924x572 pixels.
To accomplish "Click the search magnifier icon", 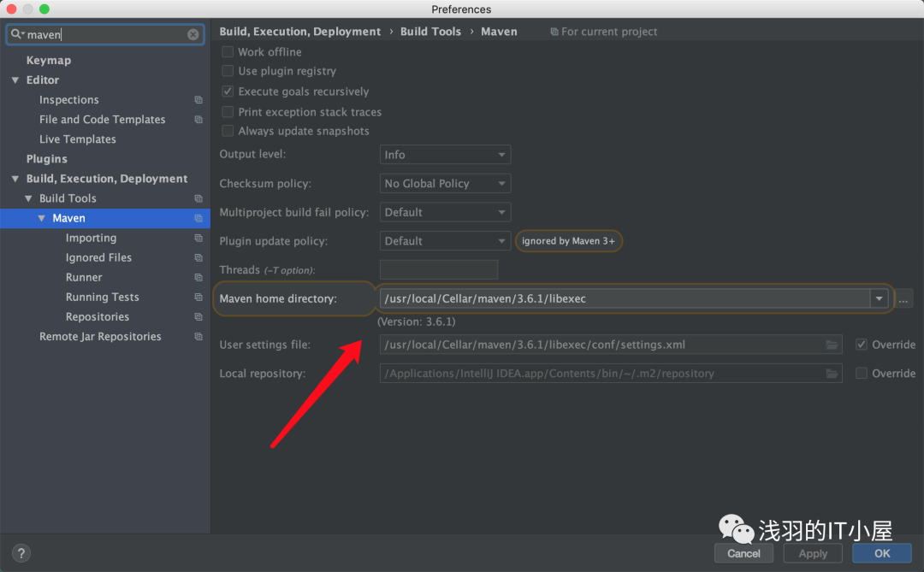I will (x=16, y=35).
